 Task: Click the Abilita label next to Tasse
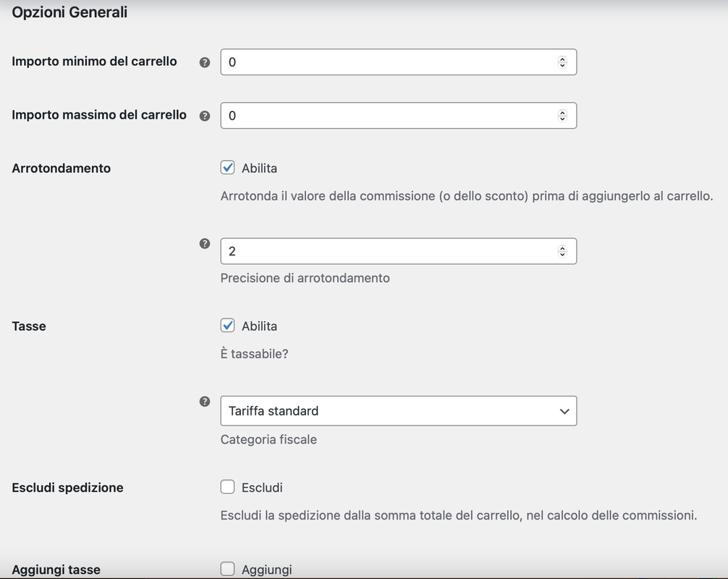pyautogui.click(x=259, y=326)
